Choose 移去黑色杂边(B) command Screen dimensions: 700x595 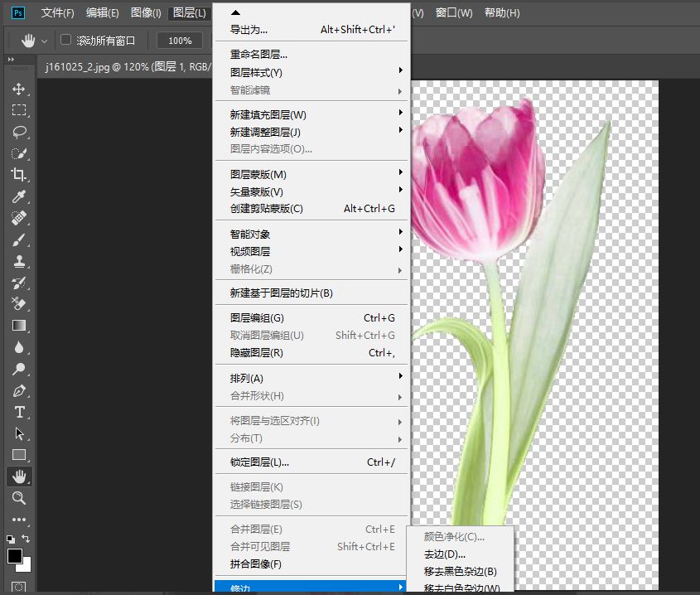pyautogui.click(x=461, y=571)
